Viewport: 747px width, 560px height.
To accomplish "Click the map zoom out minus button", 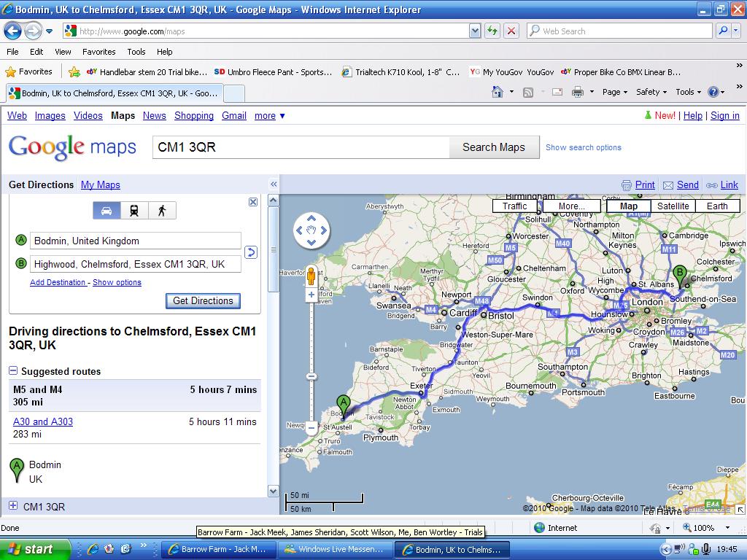I will [x=311, y=427].
